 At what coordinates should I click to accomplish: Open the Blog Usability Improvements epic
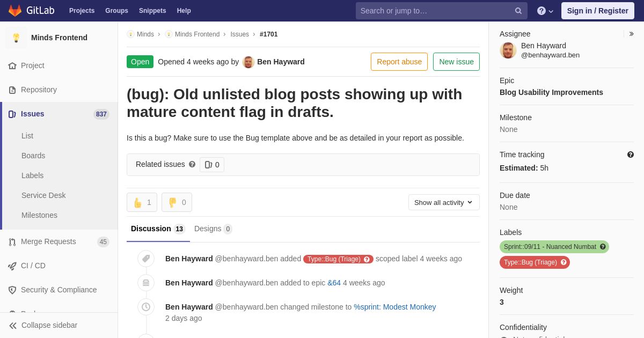551,92
